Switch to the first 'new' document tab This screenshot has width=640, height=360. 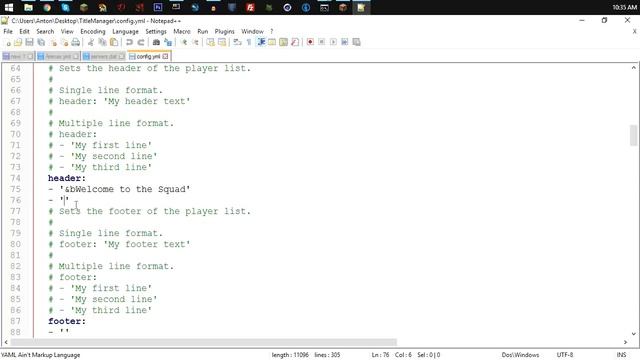coord(18,56)
